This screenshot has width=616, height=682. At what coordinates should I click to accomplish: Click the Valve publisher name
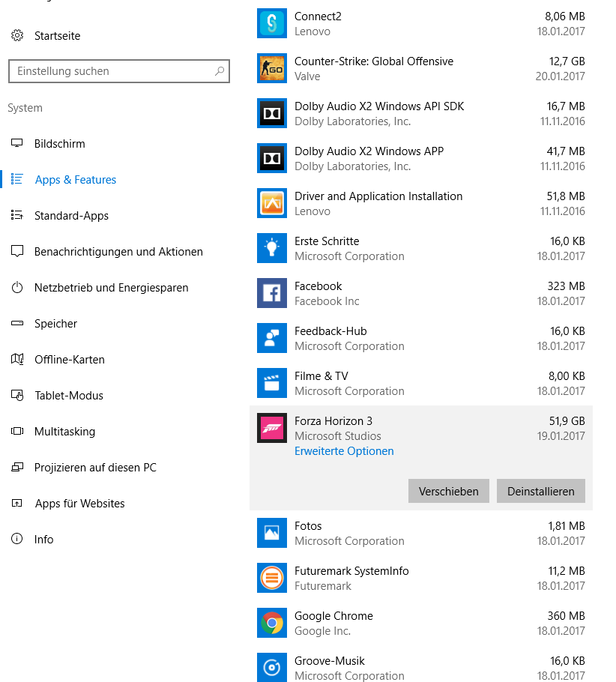[x=307, y=76]
